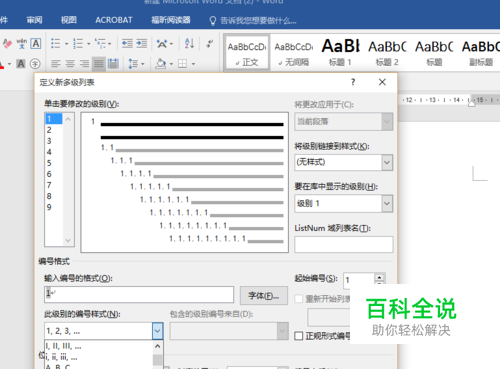Click the ListNum field list name input
Viewport: 500px width, 369px height.
[x=343, y=244]
